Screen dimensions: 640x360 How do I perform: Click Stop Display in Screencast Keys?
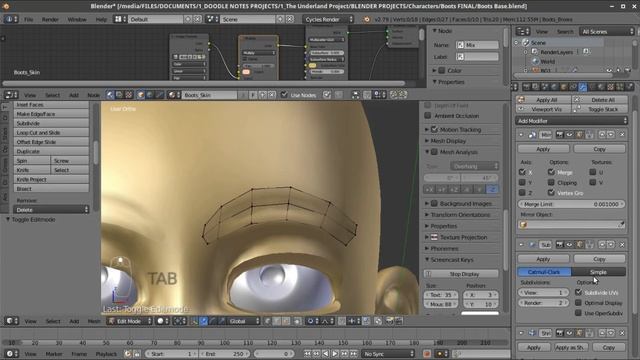pos(462,274)
